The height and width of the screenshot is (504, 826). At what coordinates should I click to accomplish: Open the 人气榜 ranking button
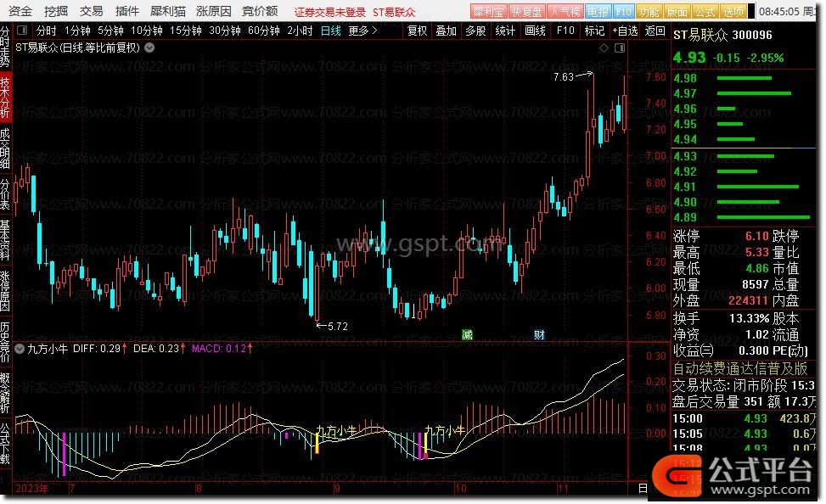(x=565, y=12)
